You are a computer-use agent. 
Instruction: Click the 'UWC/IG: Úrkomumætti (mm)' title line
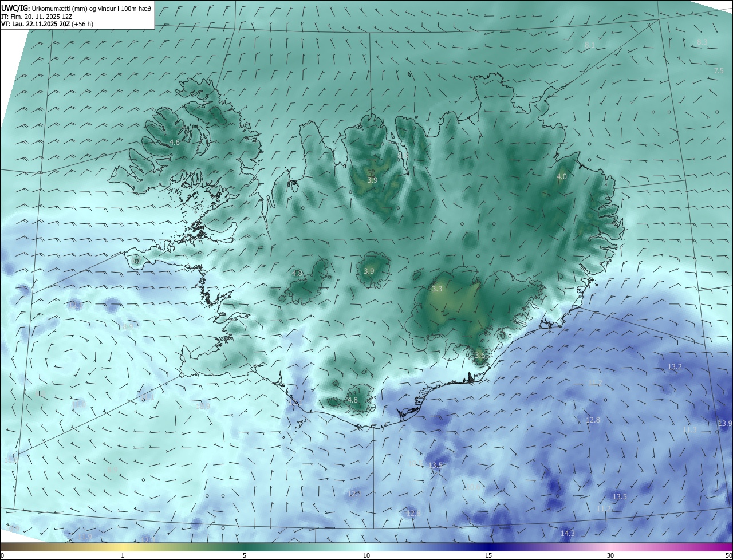[76, 8]
